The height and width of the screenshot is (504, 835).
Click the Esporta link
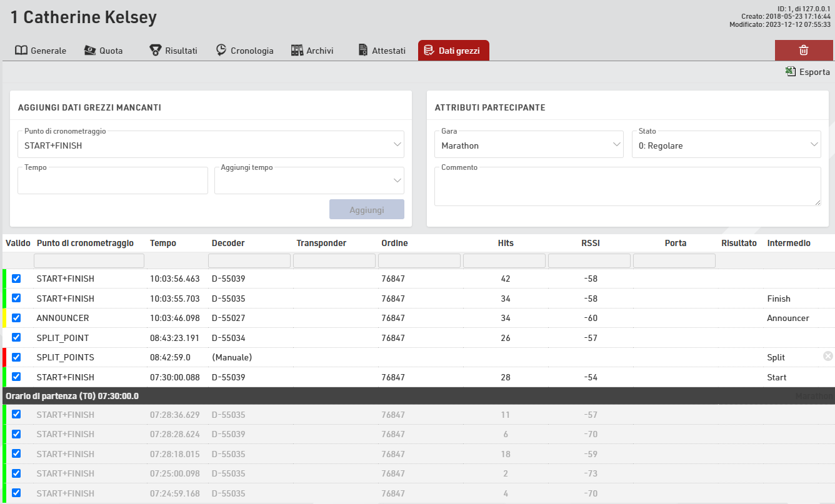pyautogui.click(x=814, y=72)
